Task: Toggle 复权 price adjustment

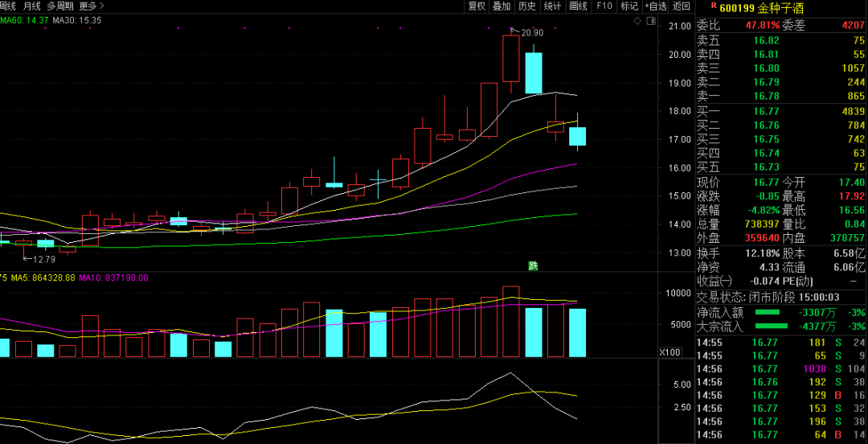Action: click(x=477, y=6)
